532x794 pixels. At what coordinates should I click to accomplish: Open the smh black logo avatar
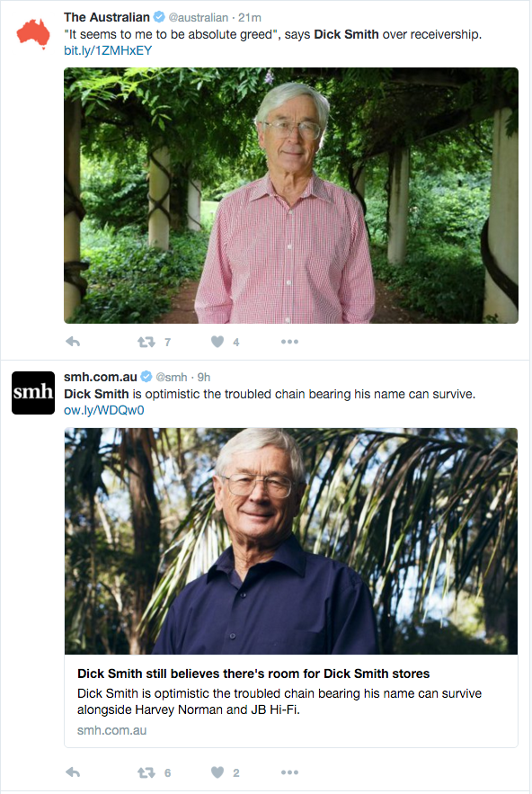coord(33,393)
